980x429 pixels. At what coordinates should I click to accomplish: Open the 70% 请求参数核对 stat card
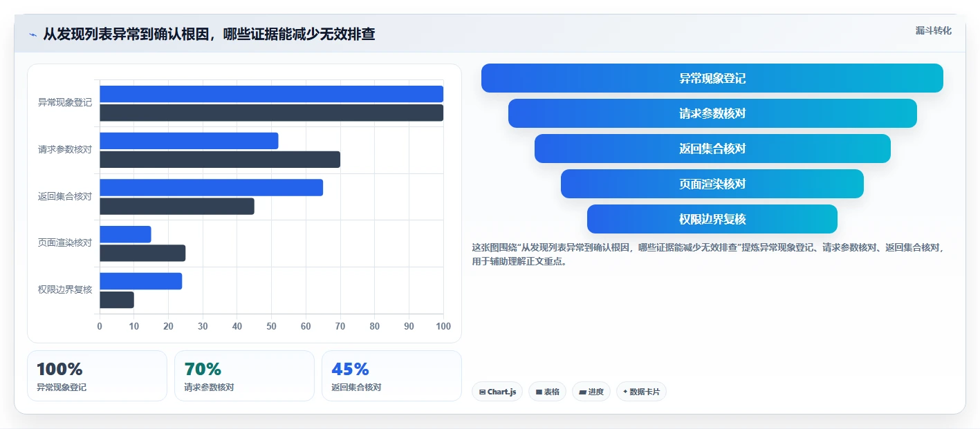click(244, 376)
